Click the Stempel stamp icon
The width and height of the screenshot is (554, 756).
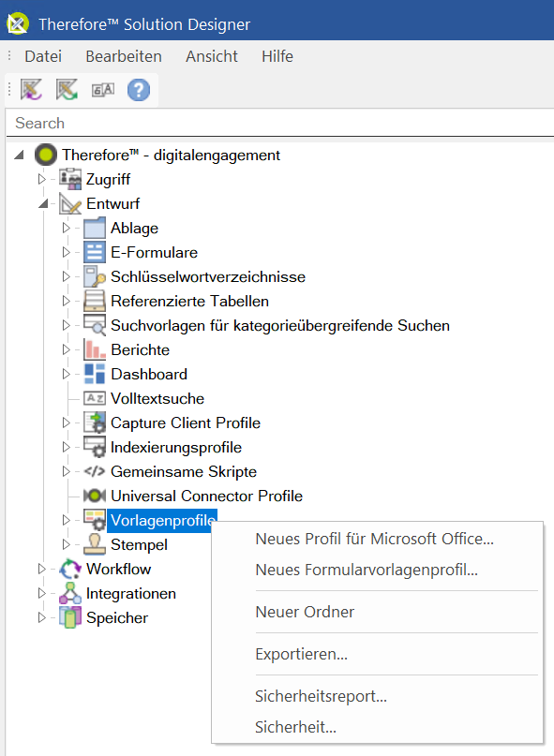point(95,544)
